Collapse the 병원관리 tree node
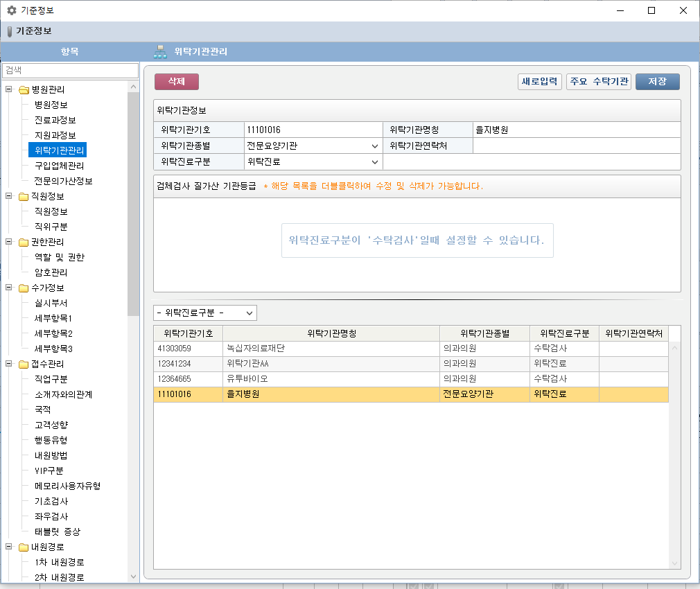Screen dimensions: 700x589 tap(9, 89)
